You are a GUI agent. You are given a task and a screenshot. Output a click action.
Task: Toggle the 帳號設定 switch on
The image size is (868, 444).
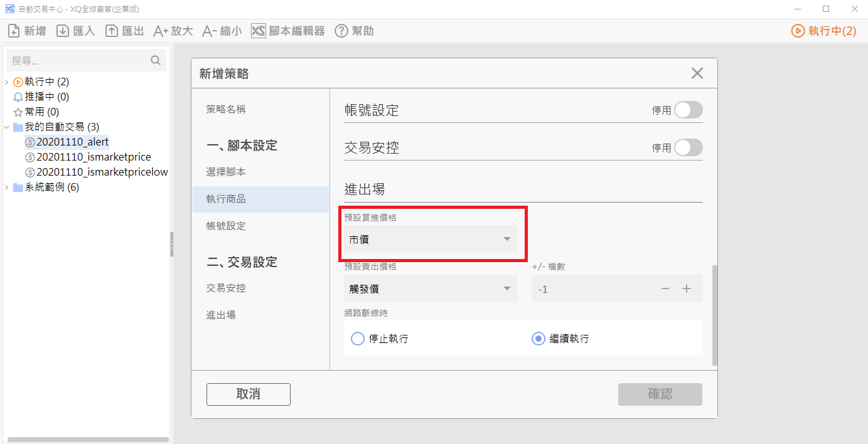tap(688, 110)
